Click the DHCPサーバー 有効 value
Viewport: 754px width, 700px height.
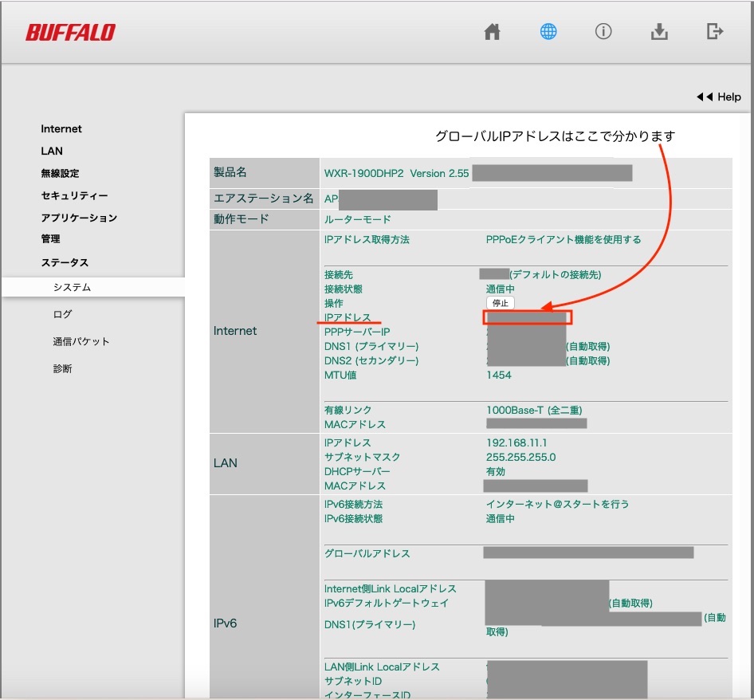pyautogui.click(x=496, y=472)
